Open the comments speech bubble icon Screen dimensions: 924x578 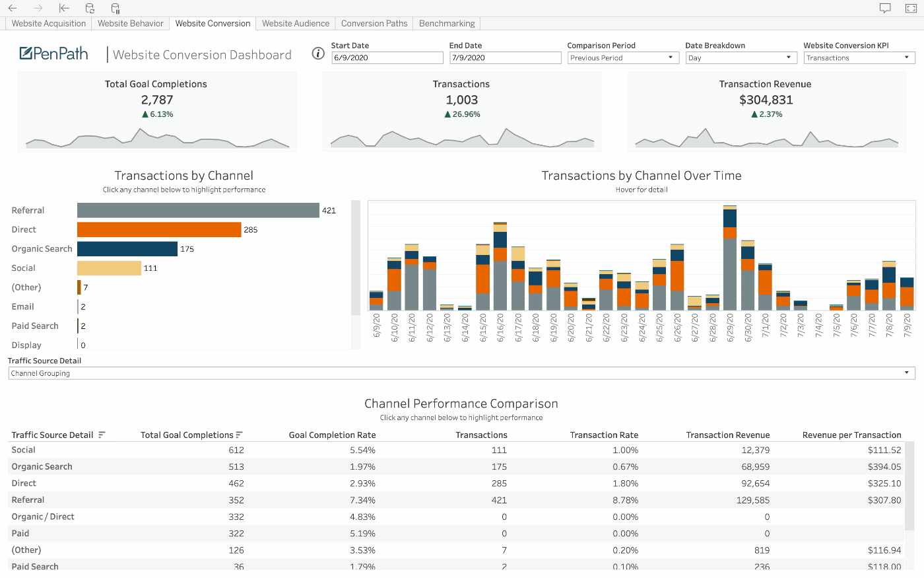[x=885, y=8]
